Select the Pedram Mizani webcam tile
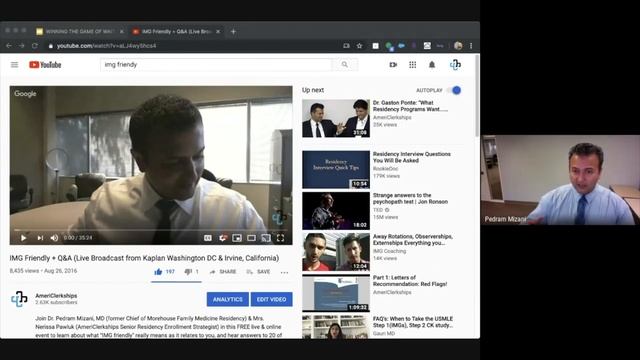Screen dimensions: 640x360 (x=560, y=180)
